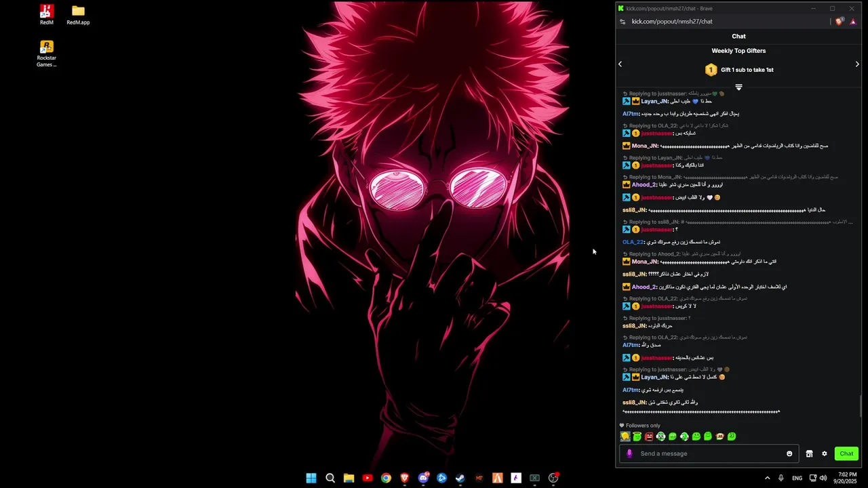Open RedM.app folder on desktop
Image resolution: width=868 pixels, height=488 pixels.
pos(78,15)
